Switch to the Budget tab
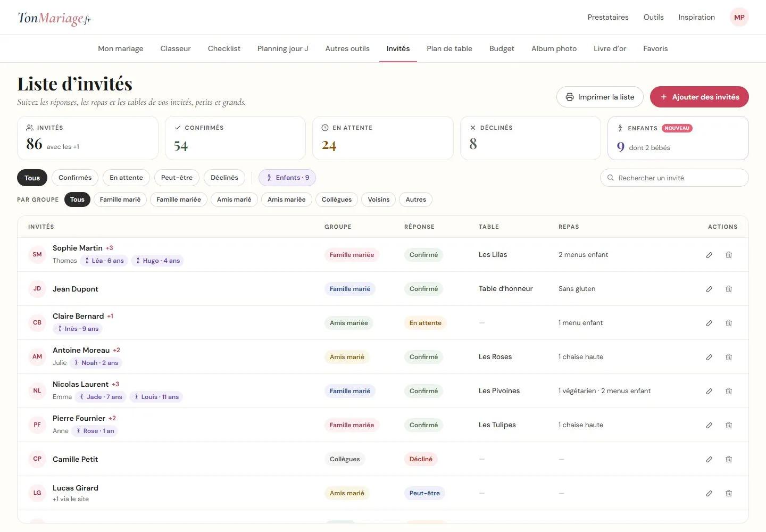This screenshot has width=766, height=532. (x=502, y=48)
